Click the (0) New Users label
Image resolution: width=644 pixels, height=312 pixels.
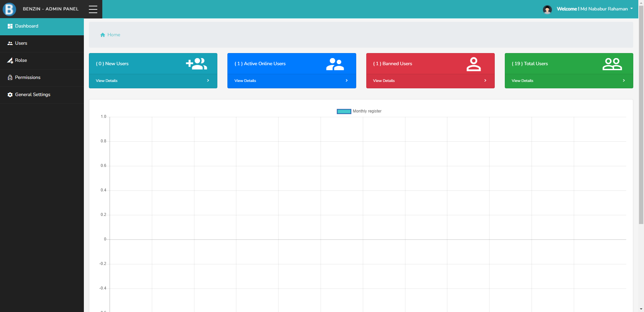112,63
